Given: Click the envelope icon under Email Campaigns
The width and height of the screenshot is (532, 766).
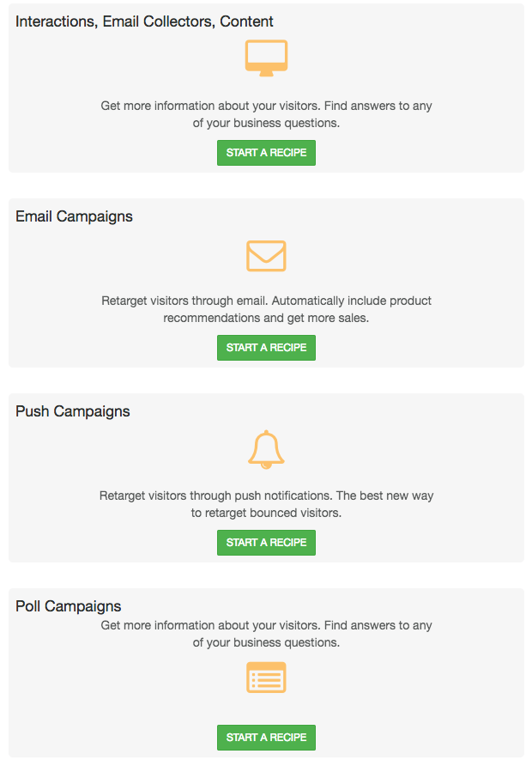Looking at the screenshot, I should click(266, 256).
